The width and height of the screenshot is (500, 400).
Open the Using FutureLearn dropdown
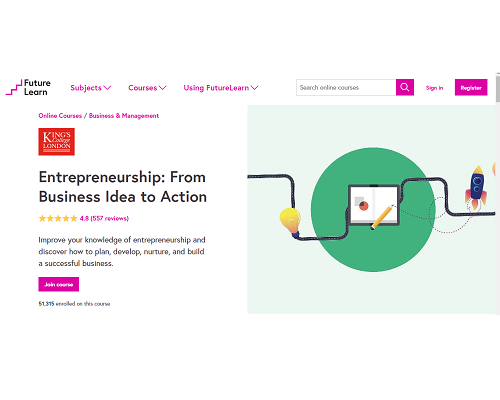(x=221, y=88)
